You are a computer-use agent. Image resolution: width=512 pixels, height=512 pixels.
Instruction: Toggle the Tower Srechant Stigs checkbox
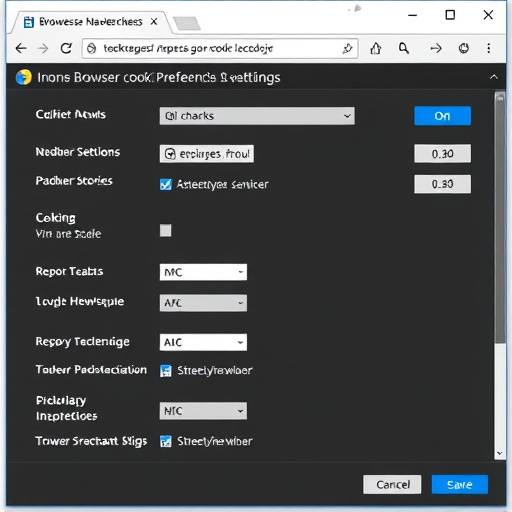[x=166, y=441]
